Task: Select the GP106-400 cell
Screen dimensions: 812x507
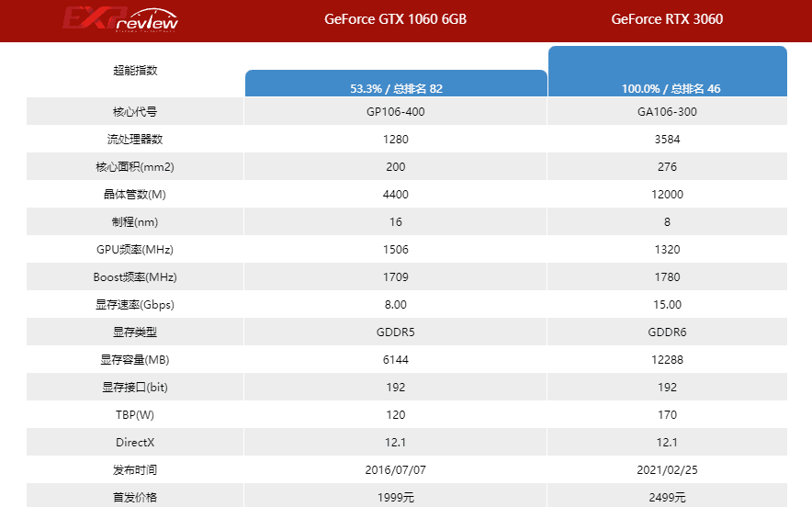Action: (x=396, y=111)
